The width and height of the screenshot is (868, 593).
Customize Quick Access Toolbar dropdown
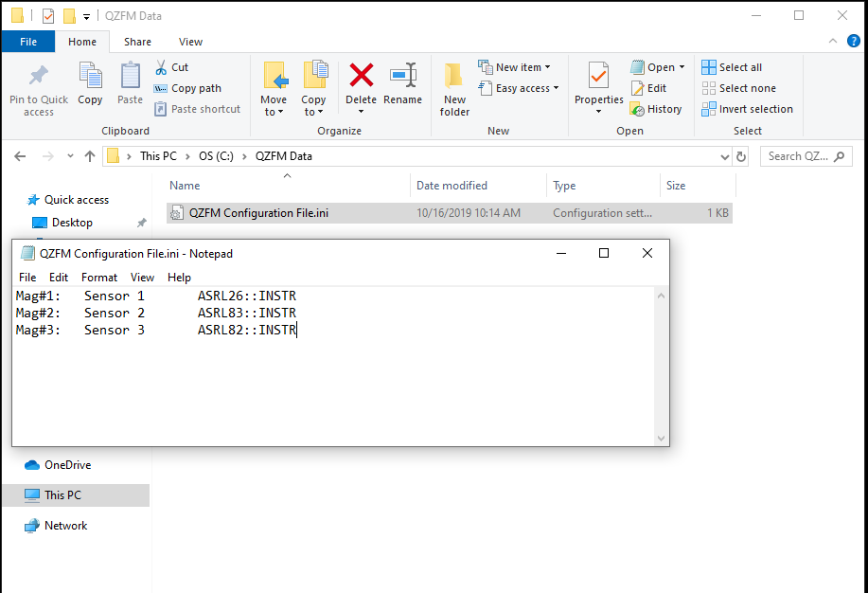click(86, 17)
